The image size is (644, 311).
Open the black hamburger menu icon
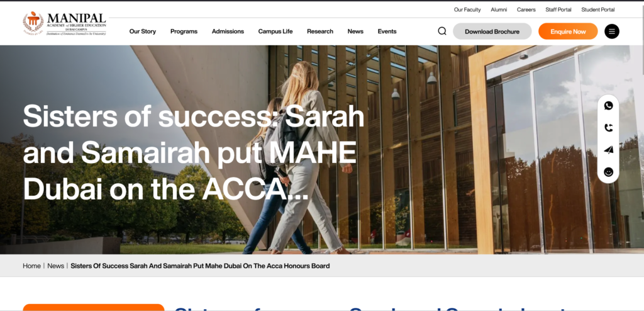(611, 31)
